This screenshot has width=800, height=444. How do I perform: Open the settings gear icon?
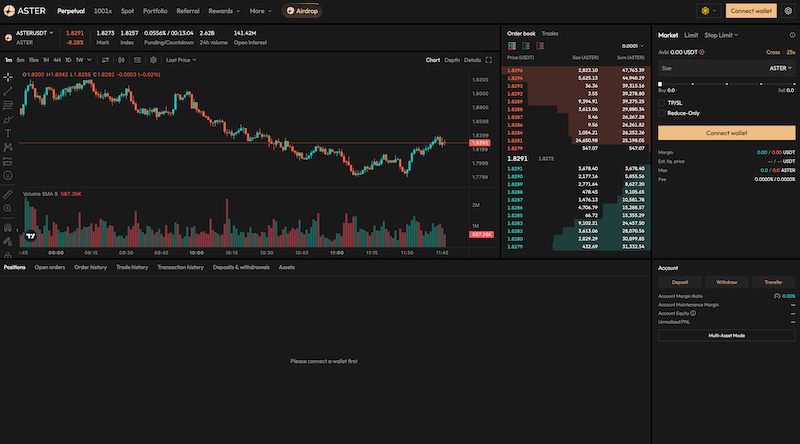[x=788, y=11]
